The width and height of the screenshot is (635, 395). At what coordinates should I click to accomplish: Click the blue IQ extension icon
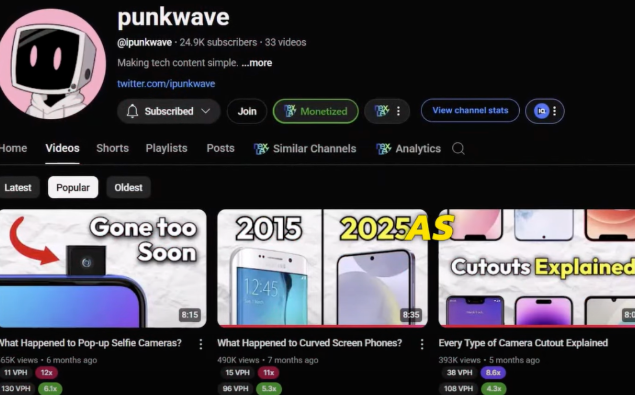541,111
